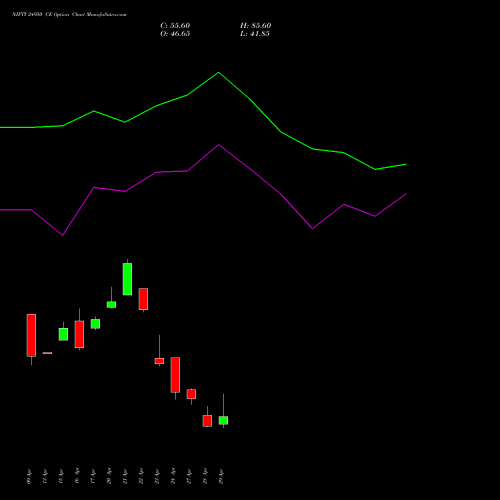
Task: Click the NIFTY CE Options chart title
Action: tap(69, 14)
